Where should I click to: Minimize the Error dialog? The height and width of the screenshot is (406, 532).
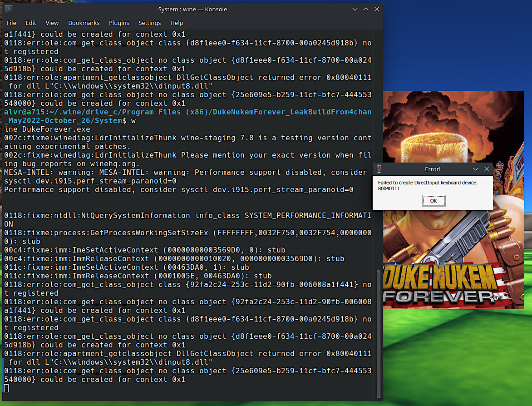click(476, 169)
